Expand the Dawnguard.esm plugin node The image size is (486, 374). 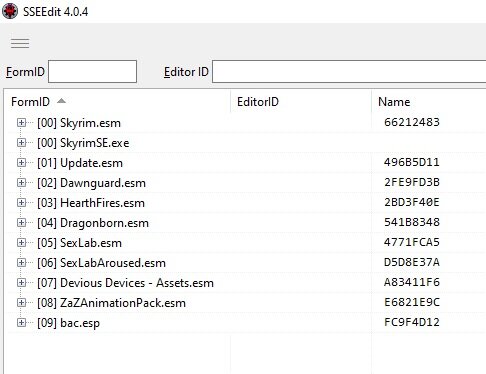click(x=21, y=183)
